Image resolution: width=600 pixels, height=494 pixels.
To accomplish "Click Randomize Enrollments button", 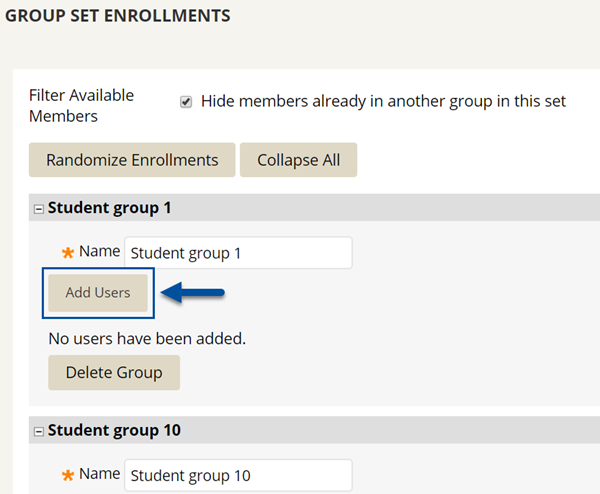I will [132, 160].
